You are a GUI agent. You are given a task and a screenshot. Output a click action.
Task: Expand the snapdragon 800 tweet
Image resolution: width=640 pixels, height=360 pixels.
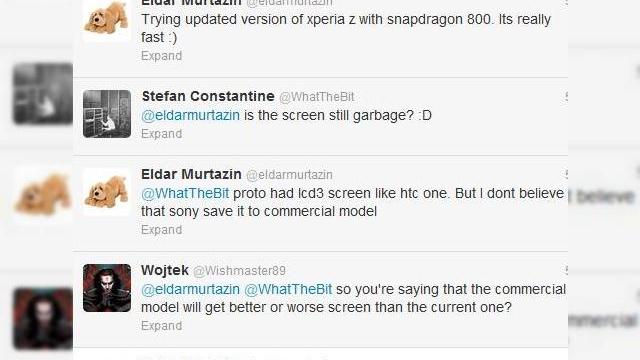(162, 56)
